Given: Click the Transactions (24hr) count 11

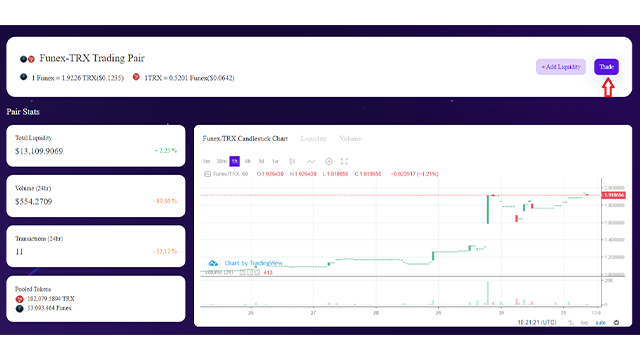Looking at the screenshot, I should coord(19,252).
